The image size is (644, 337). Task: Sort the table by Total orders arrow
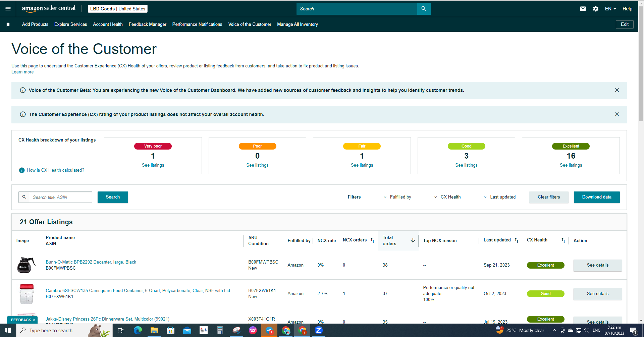point(413,240)
